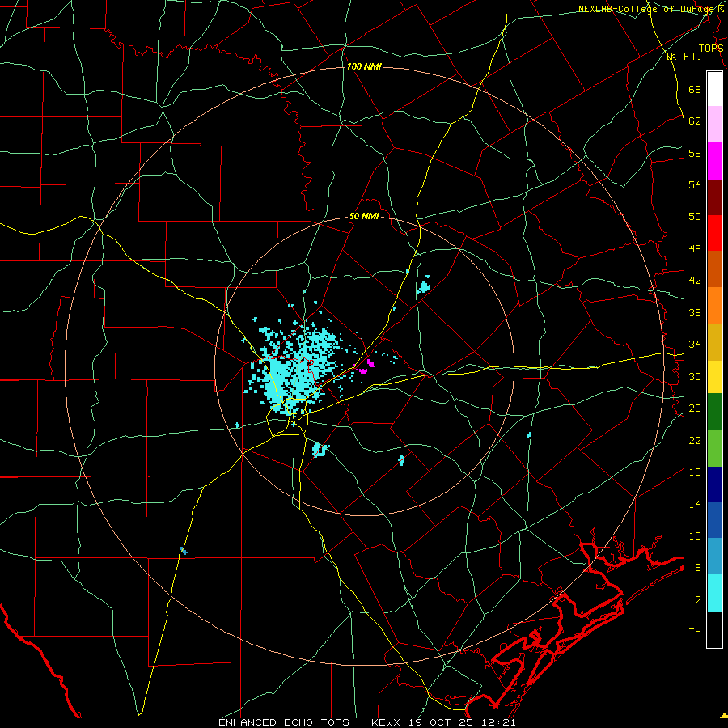This screenshot has height=728, width=728.
Task: Select the light green legend swatch
Action: tap(714, 448)
